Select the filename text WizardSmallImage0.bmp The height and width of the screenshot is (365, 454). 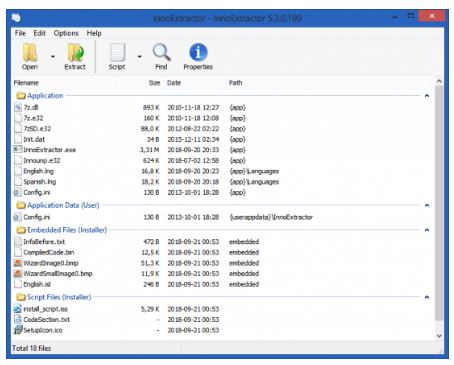tap(58, 274)
